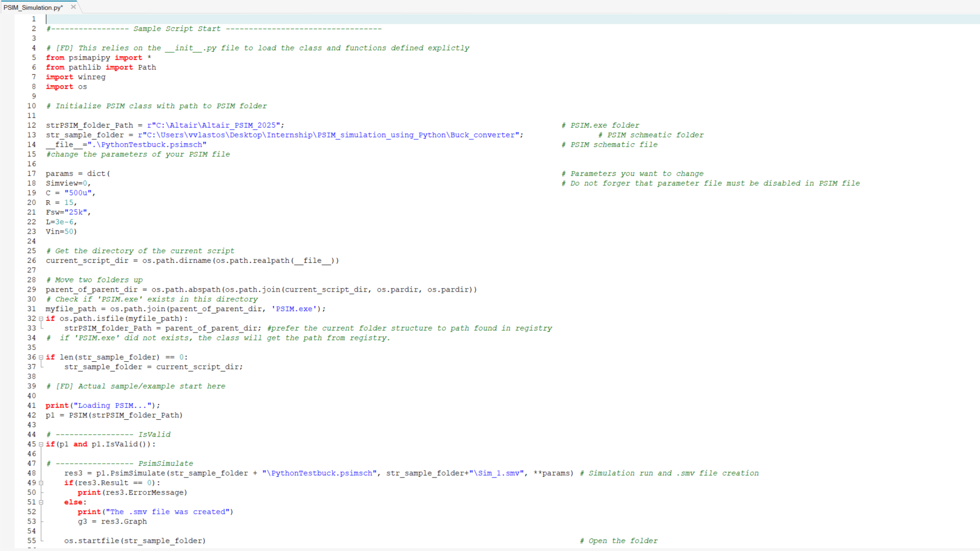Click 'str_sample_folder = current_script_dir;' line
Screen dimensions: 980x551
tap(153, 367)
